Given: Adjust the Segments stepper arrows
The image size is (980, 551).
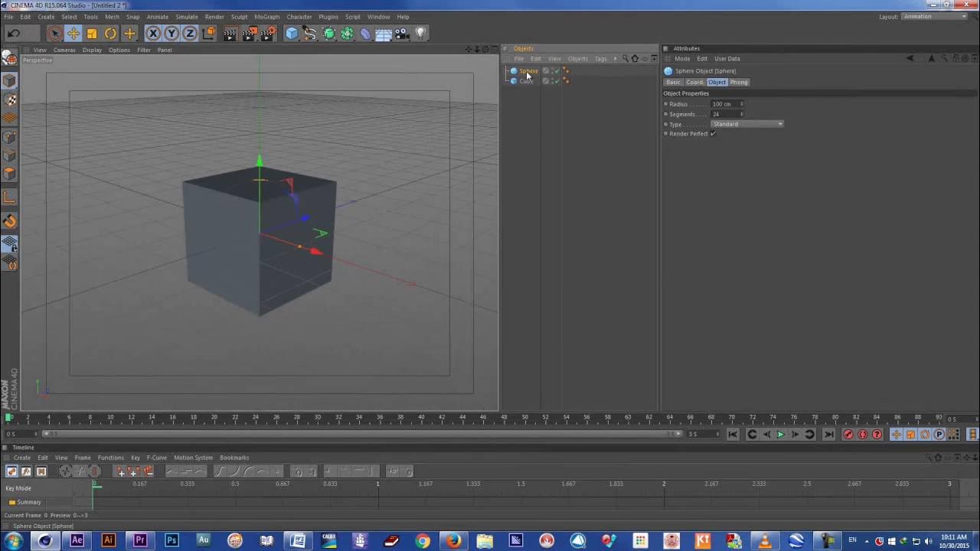Looking at the screenshot, I should [742, 114].
